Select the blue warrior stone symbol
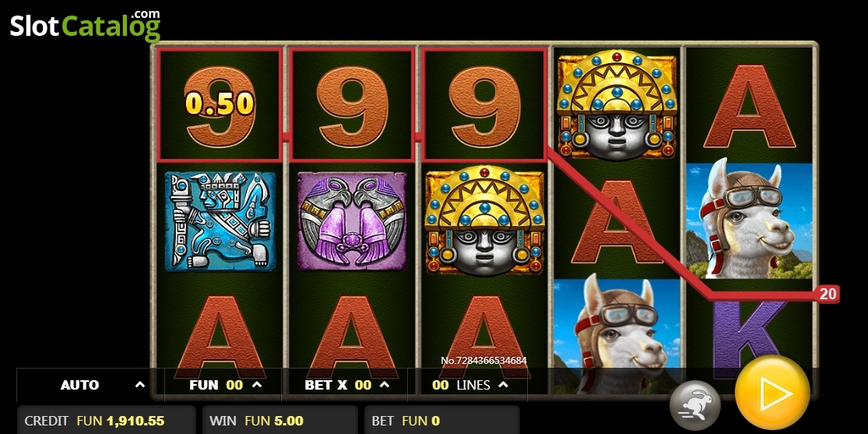868x434 pixels. click(x=220, y=221)
